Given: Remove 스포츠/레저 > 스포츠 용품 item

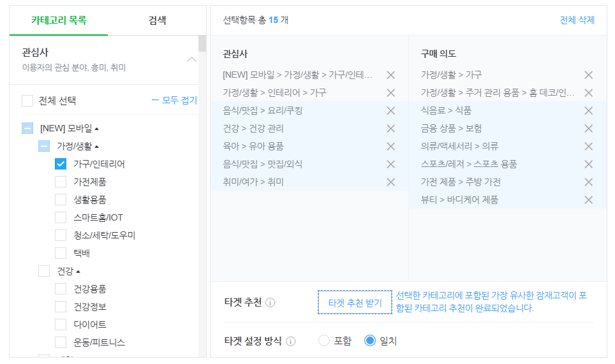Looking at the screenshot, I should (588, 164).
